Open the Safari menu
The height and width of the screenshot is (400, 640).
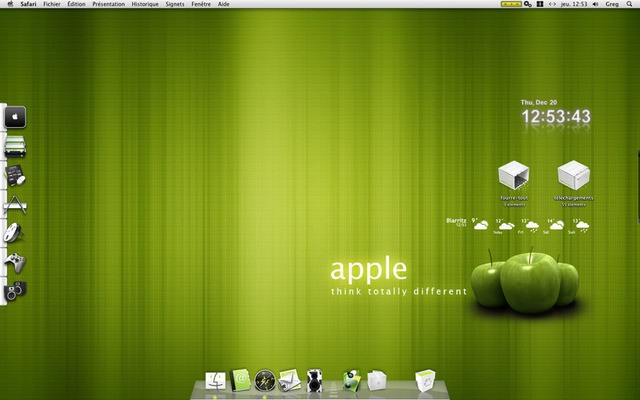coord(28,4)
